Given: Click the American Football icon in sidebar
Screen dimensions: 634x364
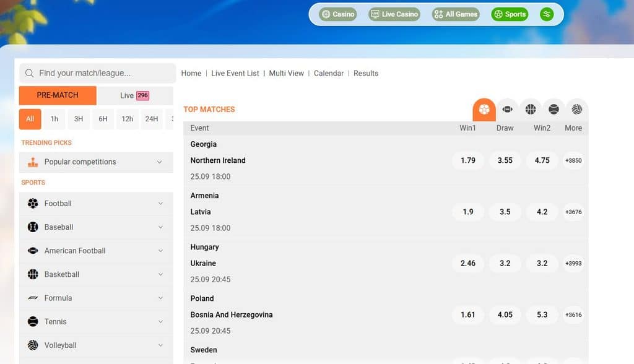Looking at the screenshot, I should (33, 251).
